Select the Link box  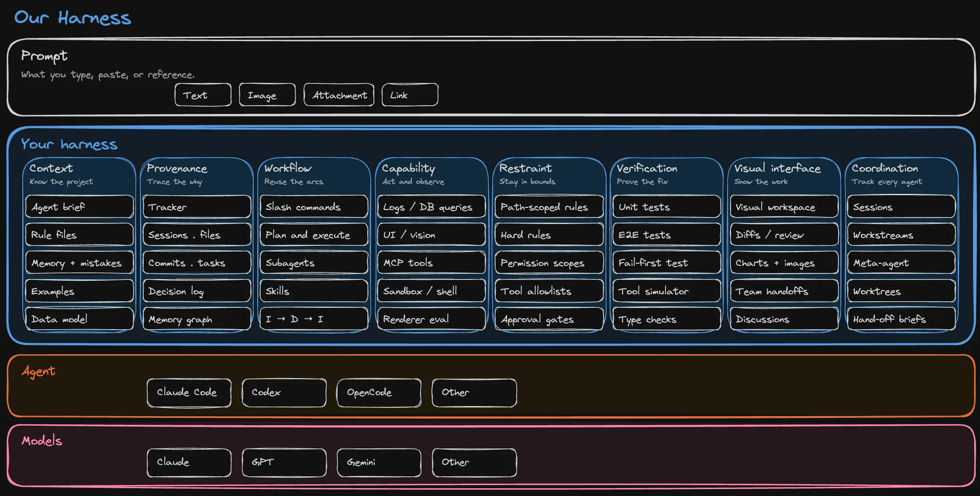[x=410, y=95]
